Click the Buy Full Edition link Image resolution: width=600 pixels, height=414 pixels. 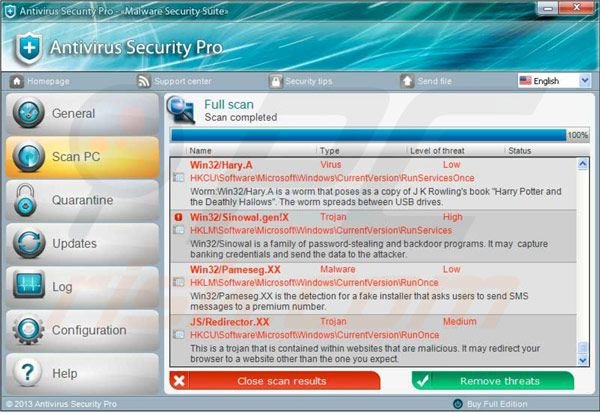(x=497, y=404)
